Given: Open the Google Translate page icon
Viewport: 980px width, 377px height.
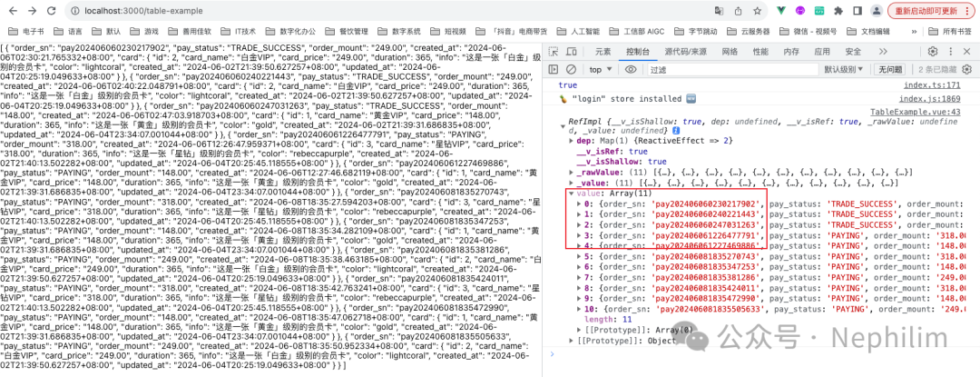Looking at the screenshot, I should [x=720, y=11].
